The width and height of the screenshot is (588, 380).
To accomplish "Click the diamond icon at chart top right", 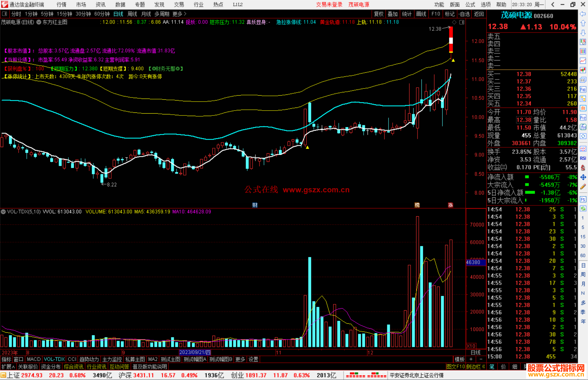I will point(454,22).
